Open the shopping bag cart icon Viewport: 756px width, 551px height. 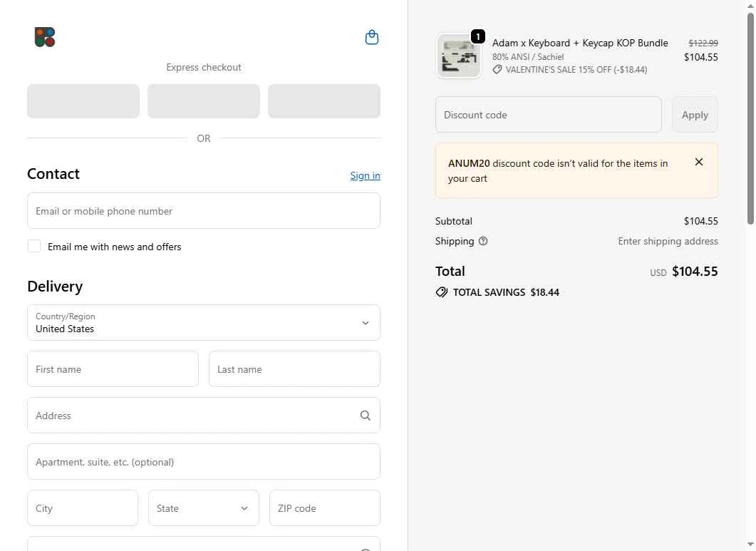coord(371,37)
